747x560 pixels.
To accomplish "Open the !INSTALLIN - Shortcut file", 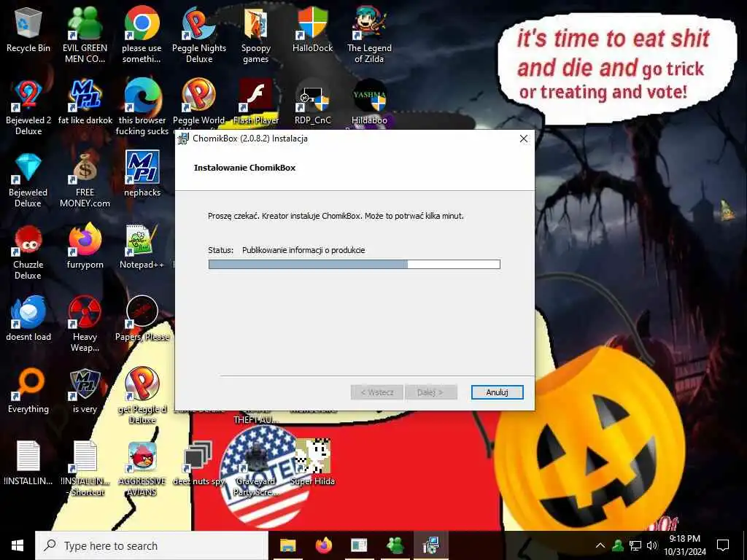I will (85, 468).
